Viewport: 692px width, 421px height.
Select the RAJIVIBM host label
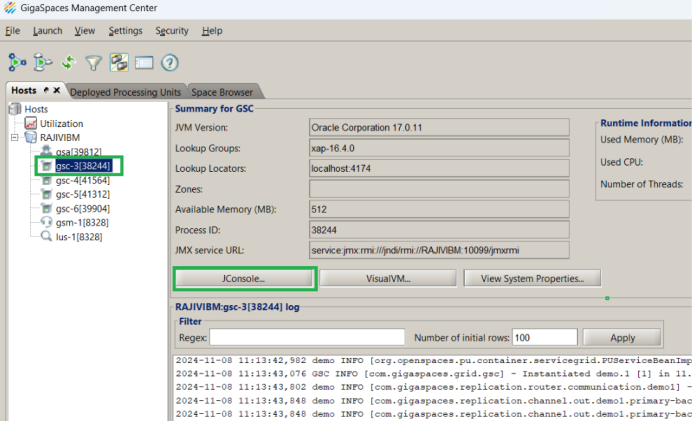pyautogui.click(x=60, y=138)
